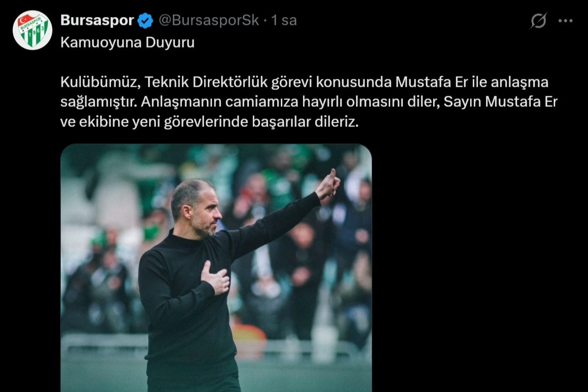Visit the @BursasporSk handle profile
The image size is (588, 392).
(208, 20)
